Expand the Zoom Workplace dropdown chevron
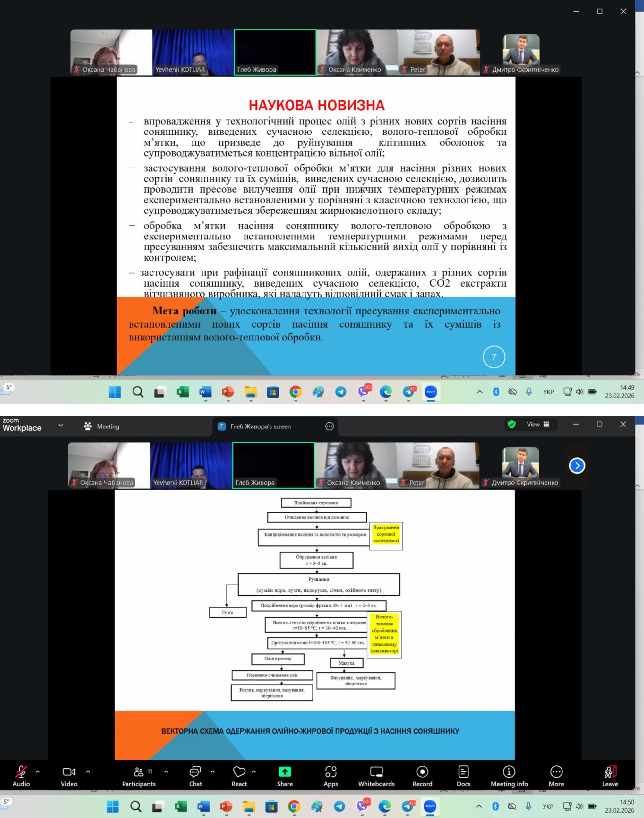This screenshot has width=644, height=818. tap(61, 426)
